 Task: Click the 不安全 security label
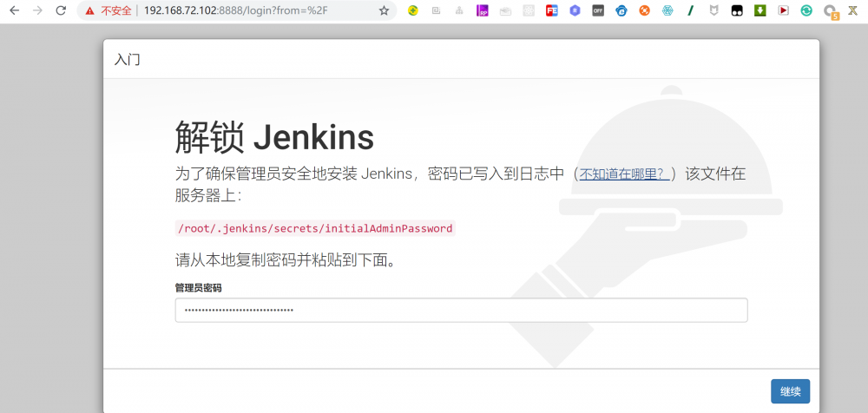pyautogui.click(x=115, y=10)
